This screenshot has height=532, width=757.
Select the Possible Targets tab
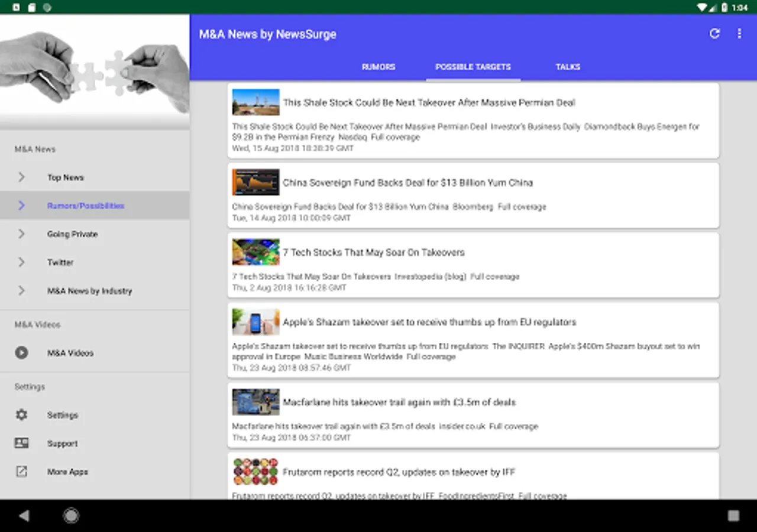coord(473,67)
